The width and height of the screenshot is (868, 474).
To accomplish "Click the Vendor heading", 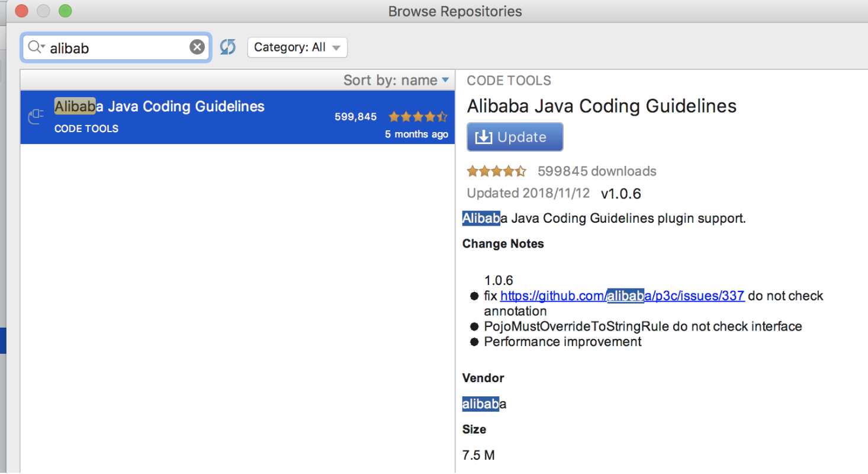I will pos(483,378).
